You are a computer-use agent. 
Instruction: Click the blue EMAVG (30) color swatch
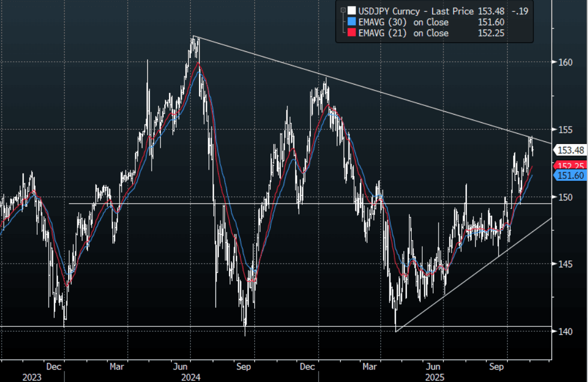[351, 22]
